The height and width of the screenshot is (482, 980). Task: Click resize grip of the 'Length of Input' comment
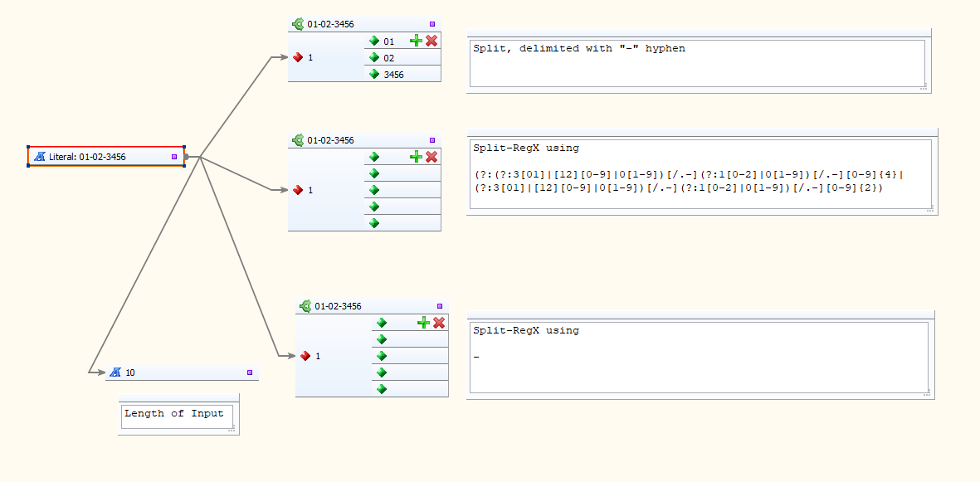(x=232, y=431)
